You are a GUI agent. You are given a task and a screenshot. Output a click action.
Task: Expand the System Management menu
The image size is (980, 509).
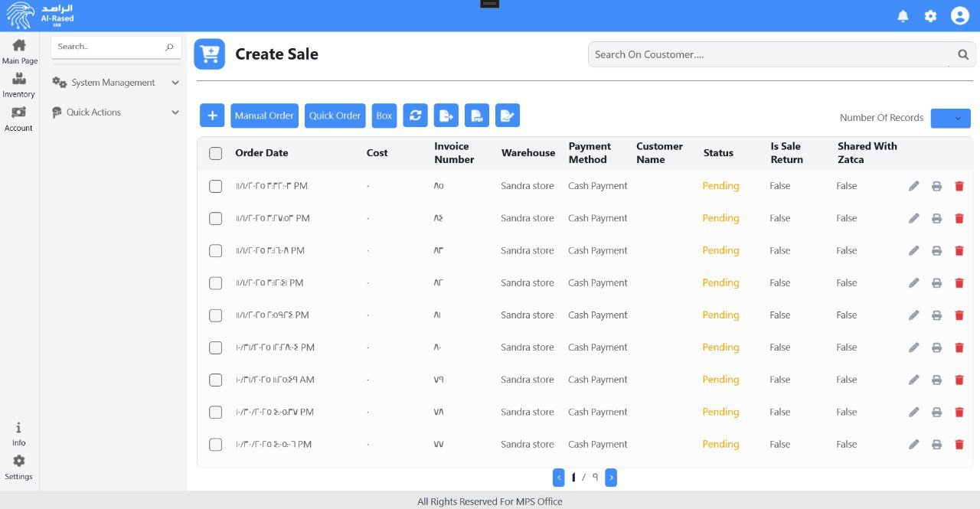pos(116,83)
